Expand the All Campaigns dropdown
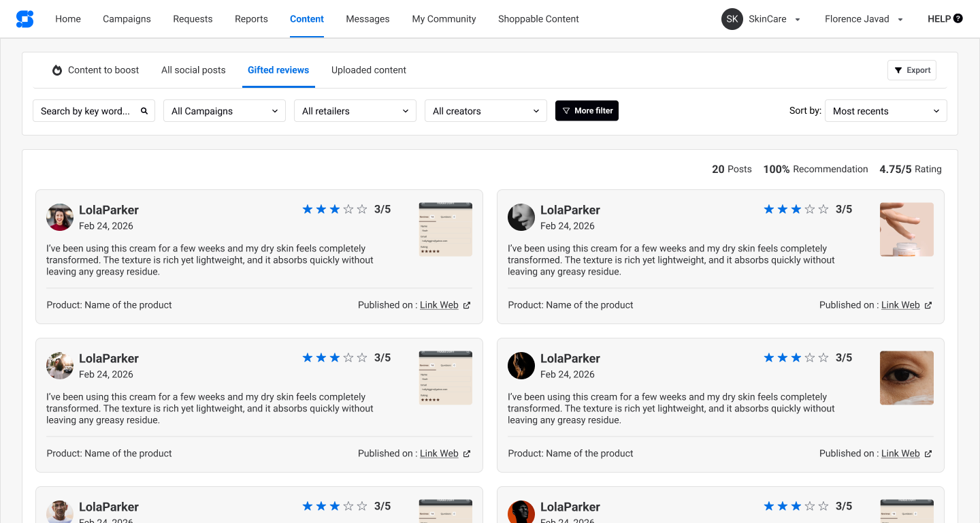 (x=225, y=111)
